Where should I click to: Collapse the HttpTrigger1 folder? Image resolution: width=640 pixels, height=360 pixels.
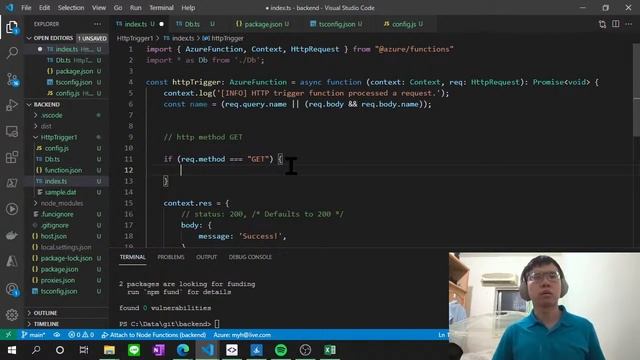[59, 138]
